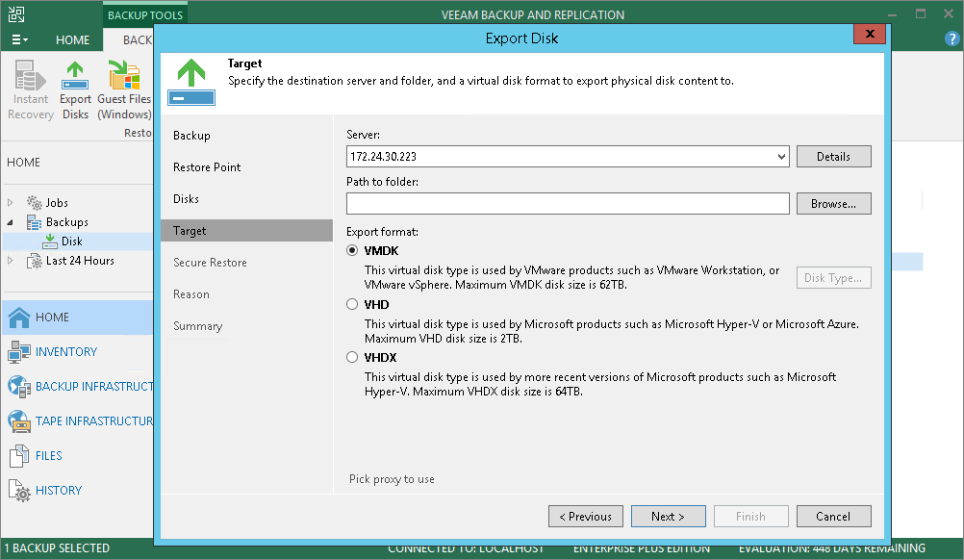
Task: Select VHD export format
Action: pyautogui.click(x=352, y=304)
